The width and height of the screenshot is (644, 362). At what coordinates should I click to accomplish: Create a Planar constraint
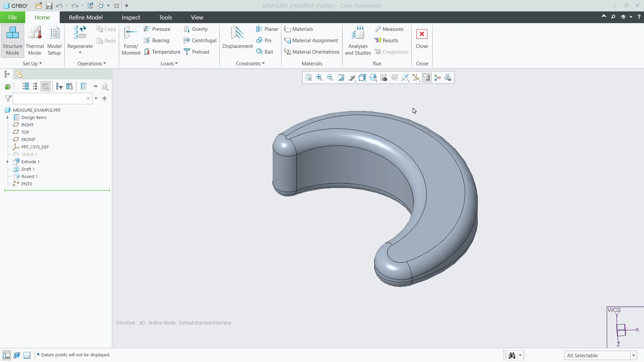pyautogui.click(x=267, y=29)
